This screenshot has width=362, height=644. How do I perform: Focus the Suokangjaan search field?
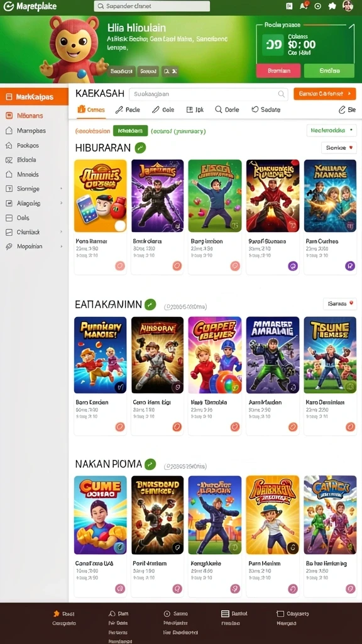point(209,94)
